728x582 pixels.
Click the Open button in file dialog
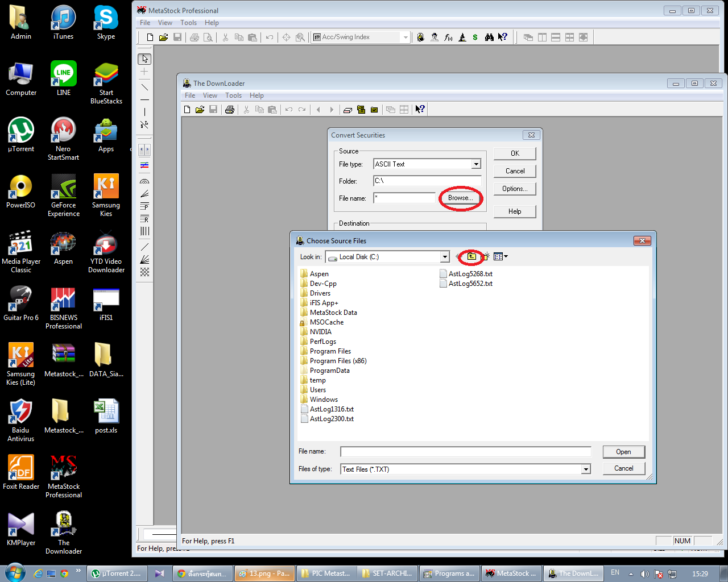click(623, 452)
